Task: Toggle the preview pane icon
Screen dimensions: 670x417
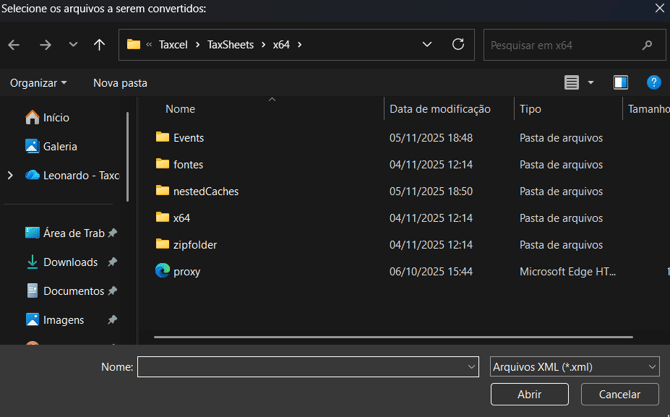Action: [621, 82]
